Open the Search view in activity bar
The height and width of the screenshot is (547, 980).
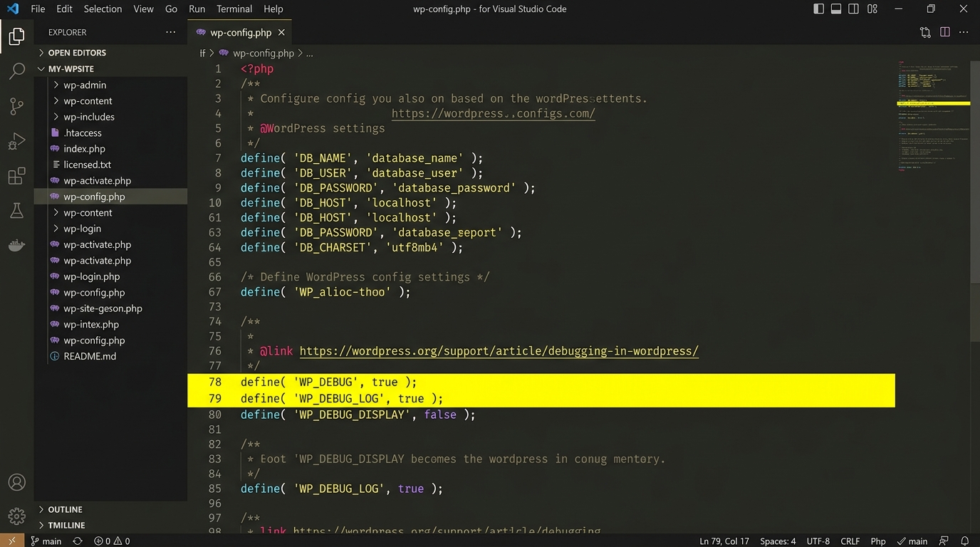(x=16, y=72)
